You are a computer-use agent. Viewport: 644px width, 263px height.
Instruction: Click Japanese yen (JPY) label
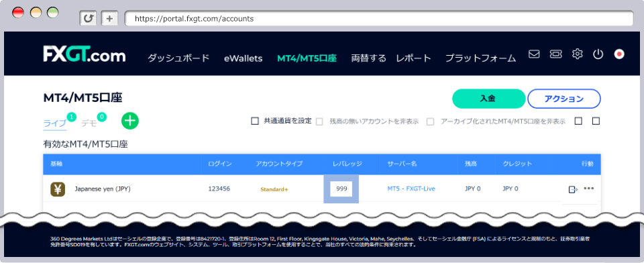(x=103, y=189)
